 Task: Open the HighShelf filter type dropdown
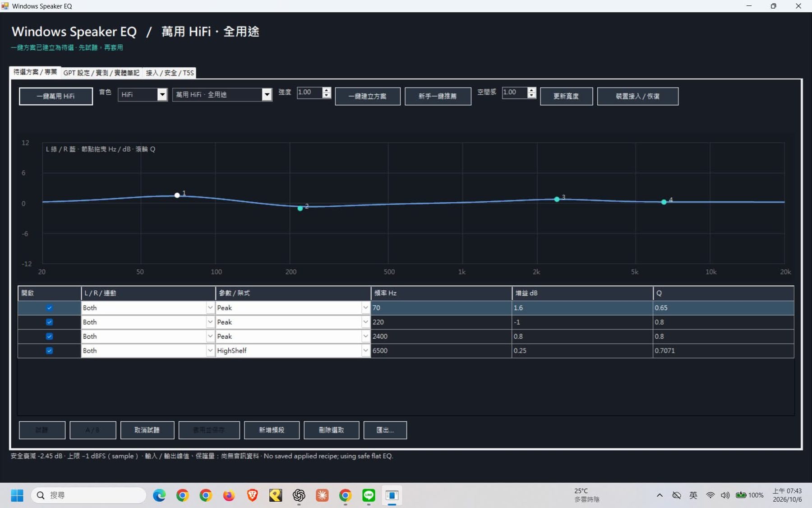[365, 350]
